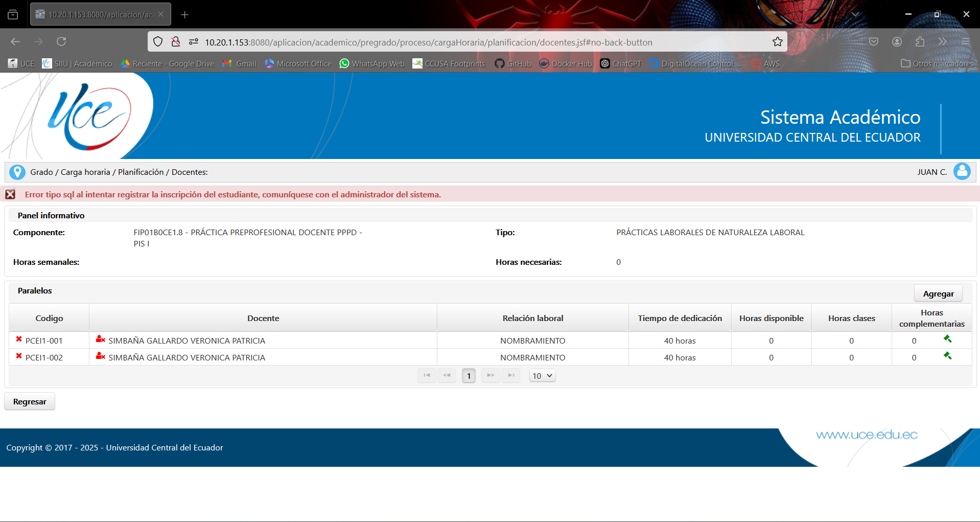This screenshot has height=522, width=980.
Task: Click the blue location pin breadcrumb icon
Action: click(17, 172)
